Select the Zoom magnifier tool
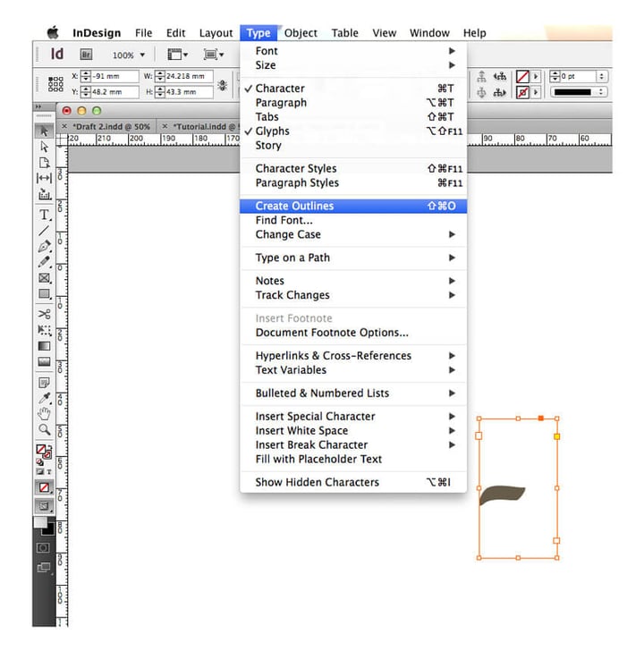This screenshot has height=659, width=644. click(44, 429)
